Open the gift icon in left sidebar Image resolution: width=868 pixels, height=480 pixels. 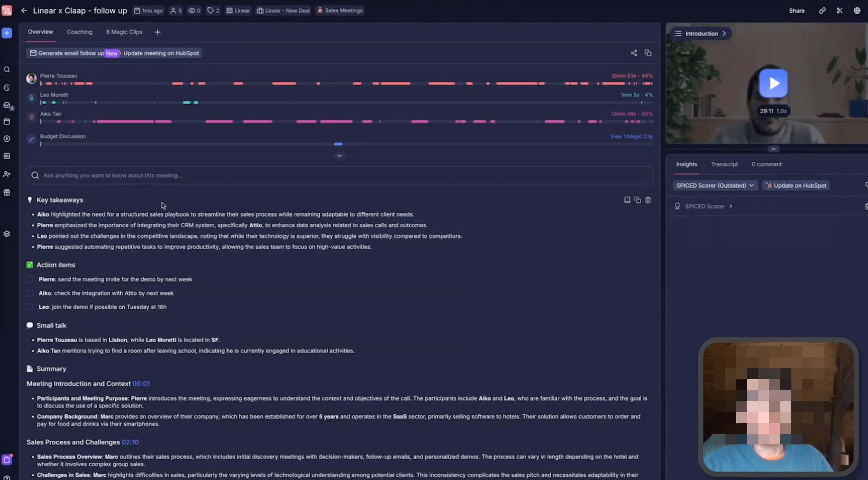click(x=7, y=192)
